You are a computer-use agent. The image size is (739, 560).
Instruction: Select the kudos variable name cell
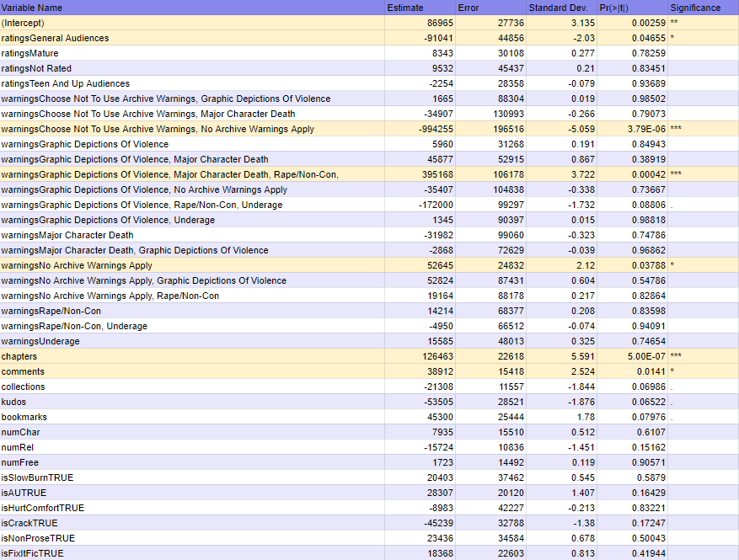tap(192, 402)
